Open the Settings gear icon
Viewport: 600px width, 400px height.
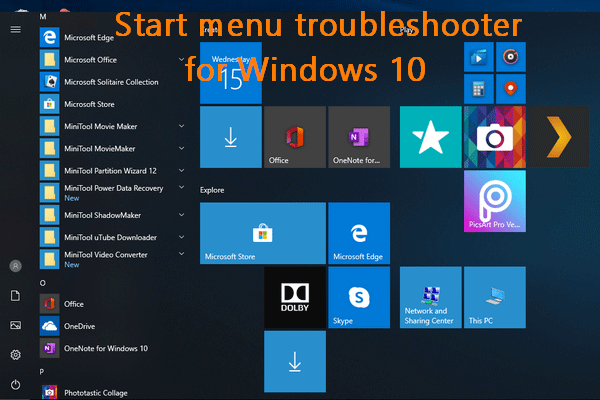16,355
